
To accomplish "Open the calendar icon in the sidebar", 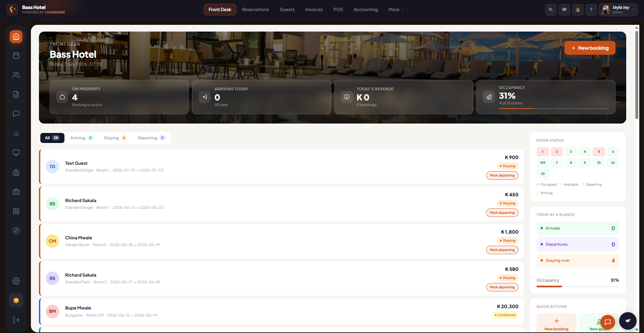I will (16, 55).
